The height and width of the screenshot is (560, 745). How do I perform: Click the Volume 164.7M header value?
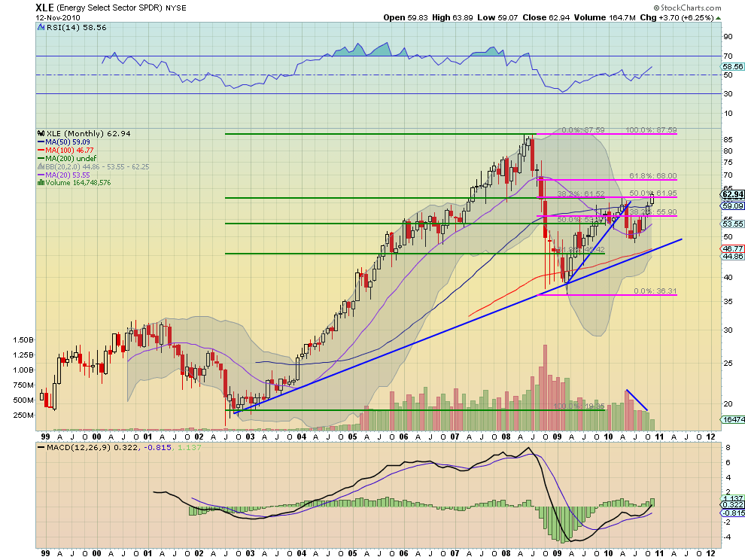604,17
